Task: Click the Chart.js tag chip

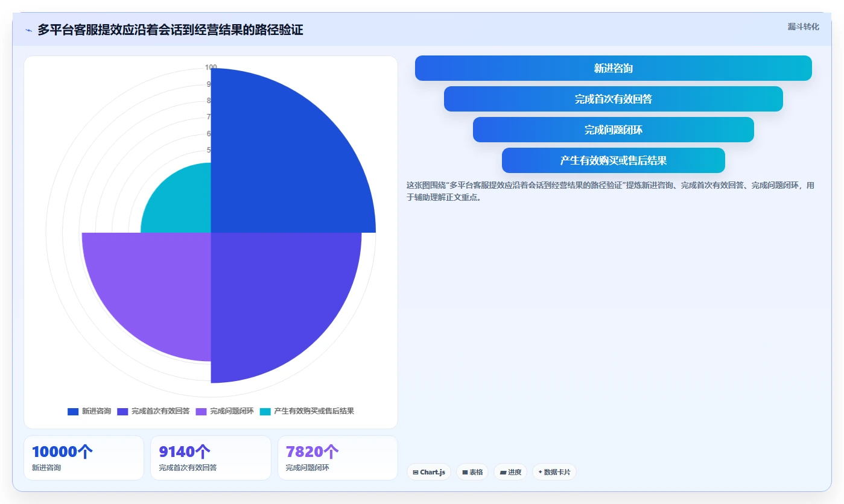Action: (429, 472)
